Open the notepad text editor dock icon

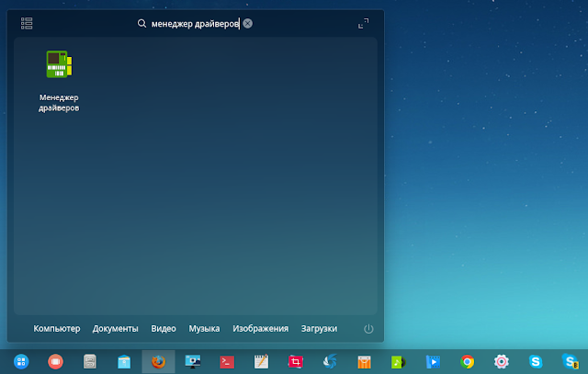coord(261,362)
